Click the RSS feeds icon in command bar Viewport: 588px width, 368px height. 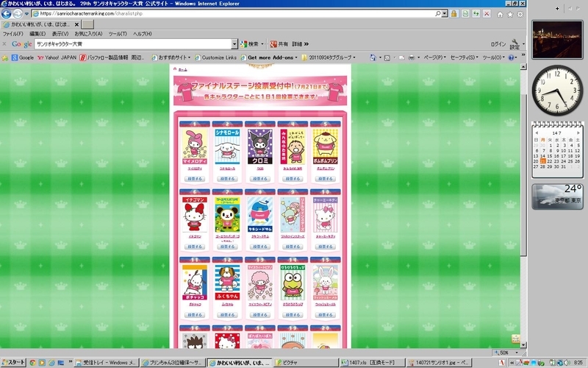point(387,58)
